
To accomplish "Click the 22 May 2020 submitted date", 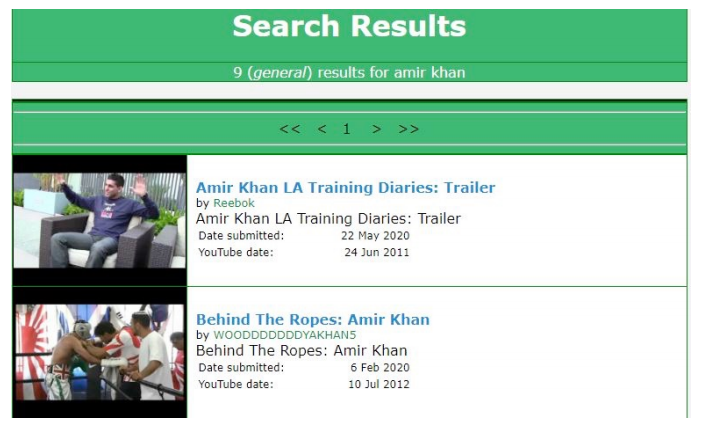I will coord(375,236).
